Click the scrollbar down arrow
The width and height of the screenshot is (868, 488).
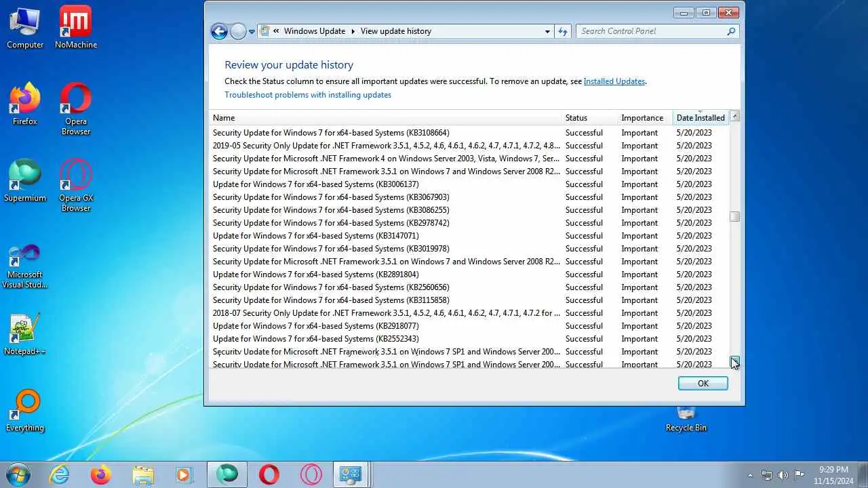click(734, 361)
